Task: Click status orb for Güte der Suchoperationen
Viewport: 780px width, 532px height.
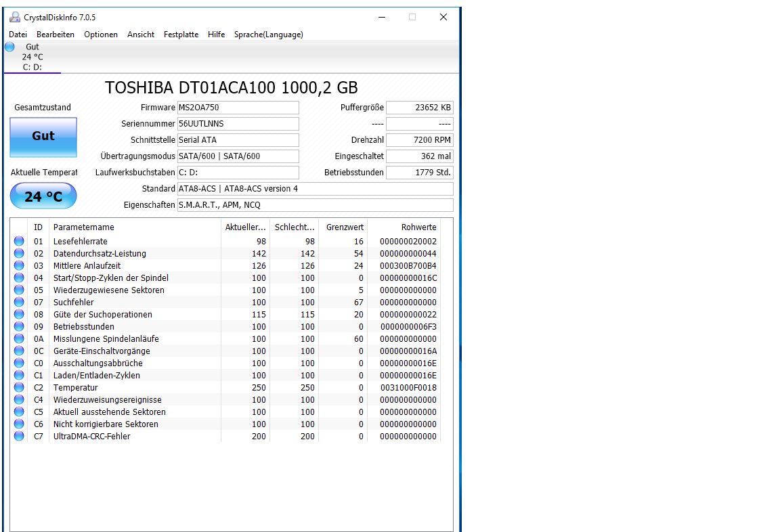Action: coord(19,314)
